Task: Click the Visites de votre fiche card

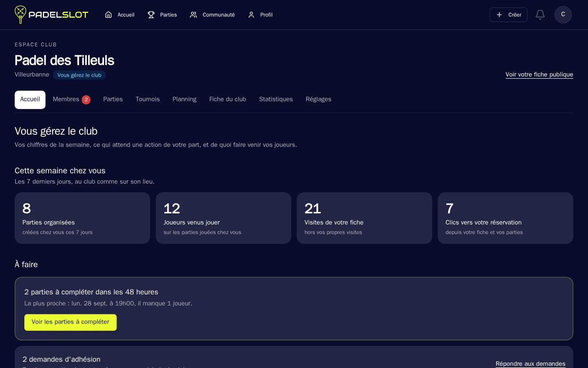Action: (364, 218)
